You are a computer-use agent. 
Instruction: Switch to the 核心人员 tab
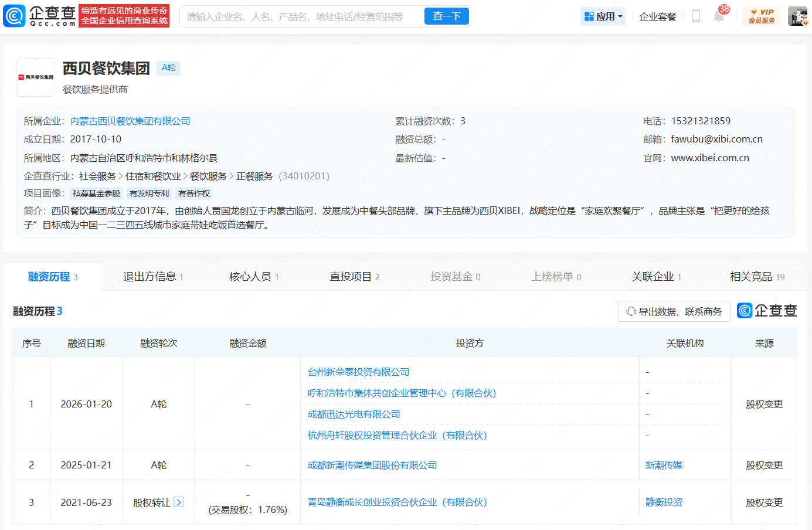tap(253, 277)
